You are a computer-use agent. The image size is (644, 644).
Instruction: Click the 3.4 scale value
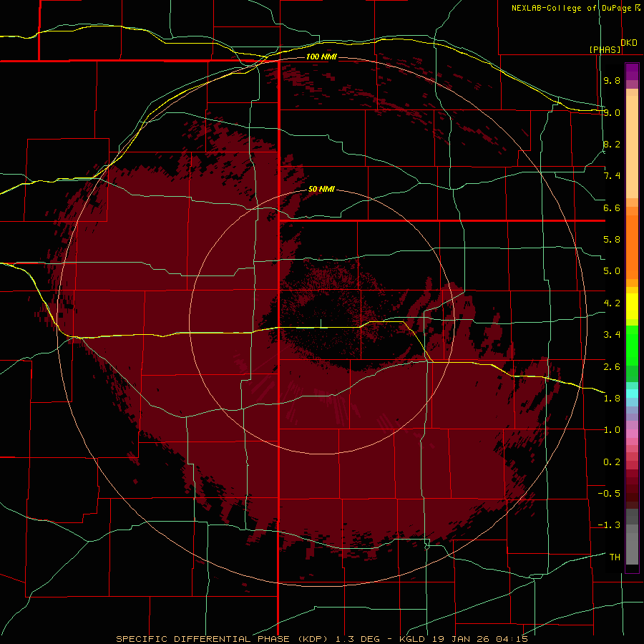coord(612,335)
